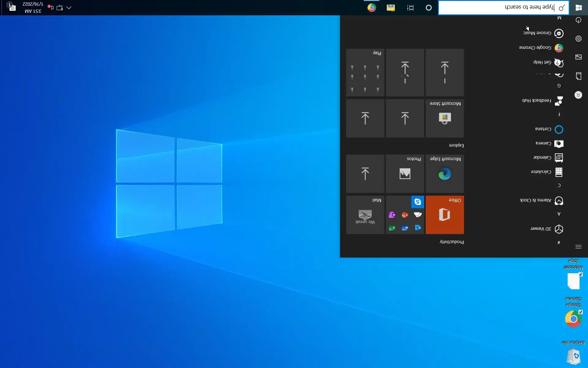
Task: Expand the Play tile folder
Action: (365, 73)
